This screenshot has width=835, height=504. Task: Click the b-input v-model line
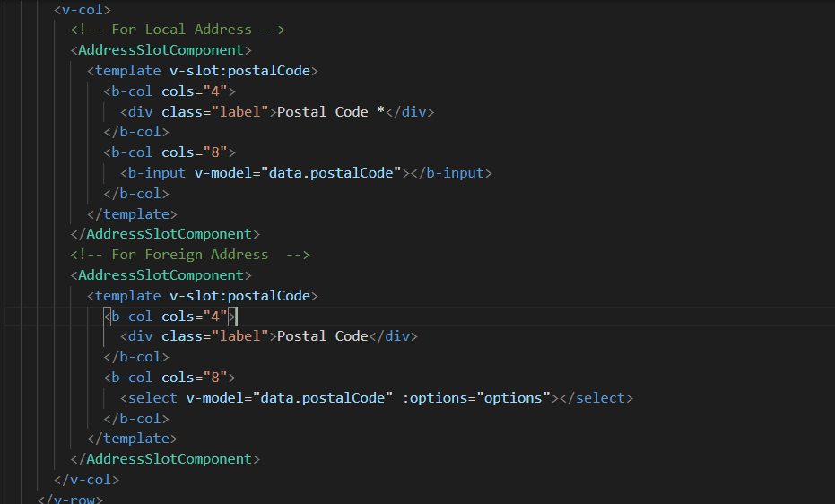point(306,173)
